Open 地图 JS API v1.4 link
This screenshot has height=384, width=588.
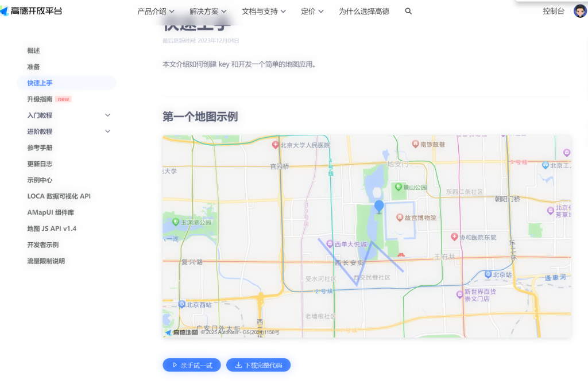[x=52, y=228]
